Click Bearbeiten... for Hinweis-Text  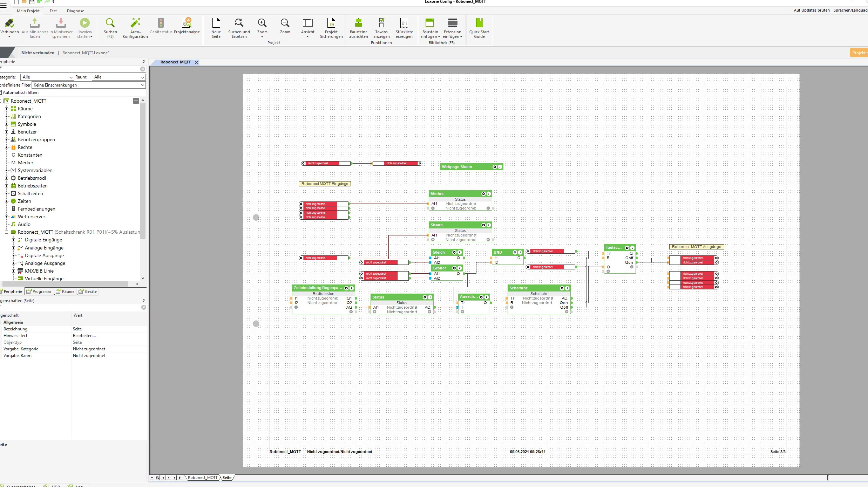[x=84, y=336]
